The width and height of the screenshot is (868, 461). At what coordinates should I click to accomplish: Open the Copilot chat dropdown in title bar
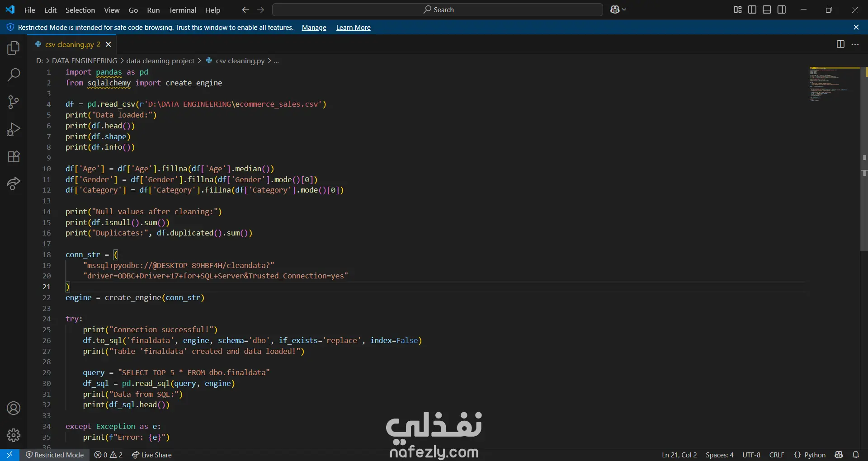(618, 9)
